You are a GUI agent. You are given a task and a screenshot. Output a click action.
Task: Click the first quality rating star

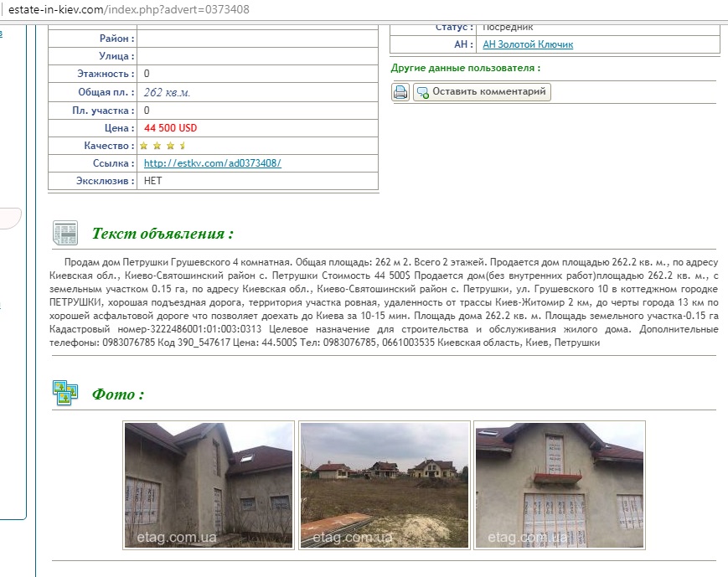point(144,146)
